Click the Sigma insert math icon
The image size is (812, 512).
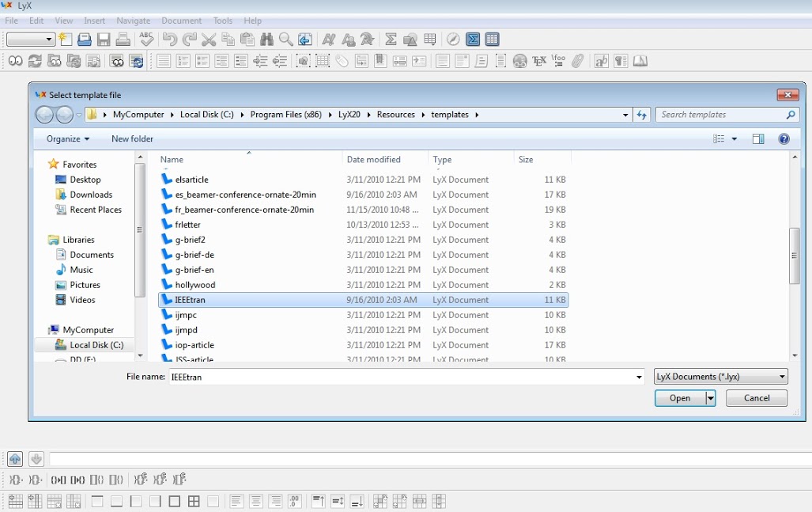(391, 39)
